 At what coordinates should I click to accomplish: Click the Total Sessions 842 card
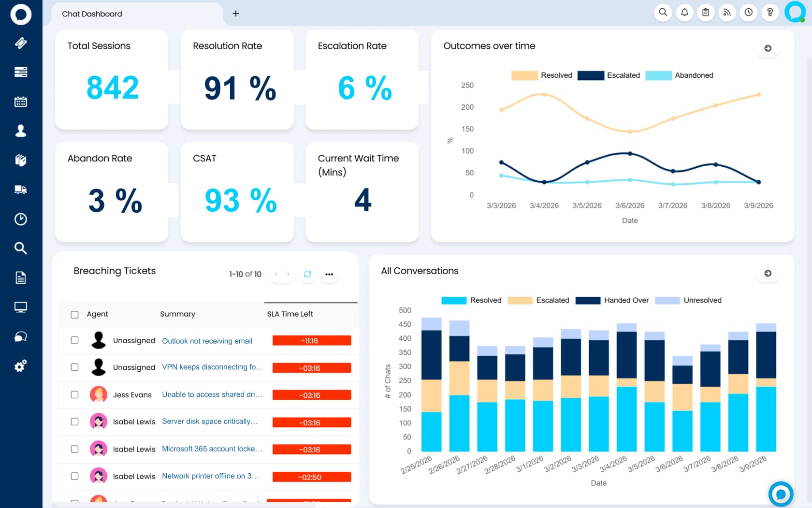[x=112, y=80]
